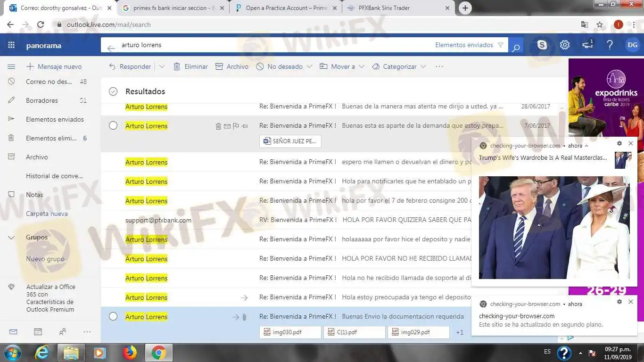Collapse the Grupos section chevron
Viewport: 644px width, 362px height.
pos(11,238)
